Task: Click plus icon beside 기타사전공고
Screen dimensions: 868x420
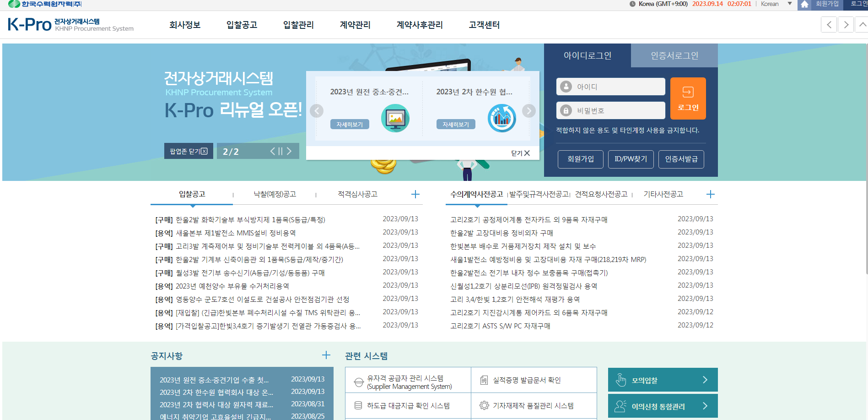Action: pos(710,194)
